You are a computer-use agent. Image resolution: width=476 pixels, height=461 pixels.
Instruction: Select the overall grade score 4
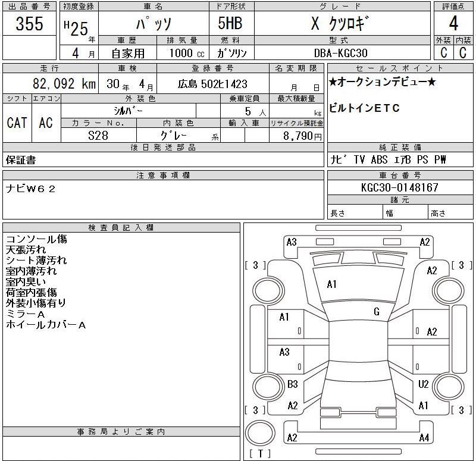453,25
